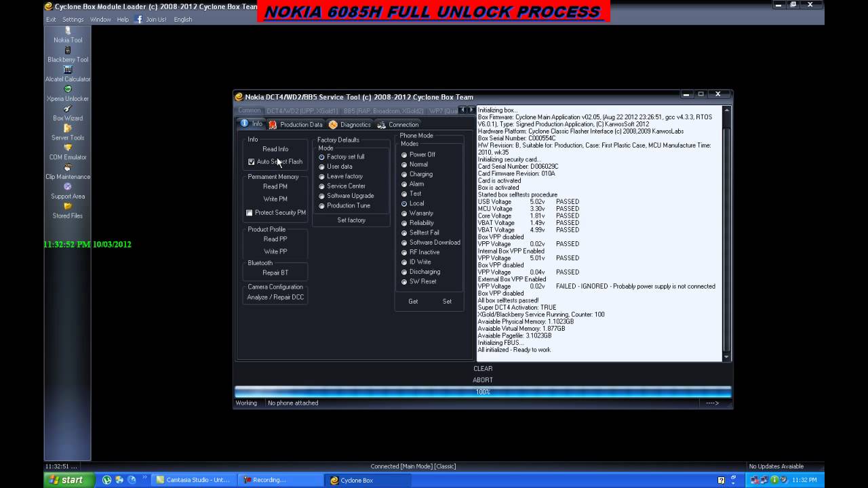Choose Charging phone mode
This screenshot has width=868, height=488.
(x=404, y=174)
